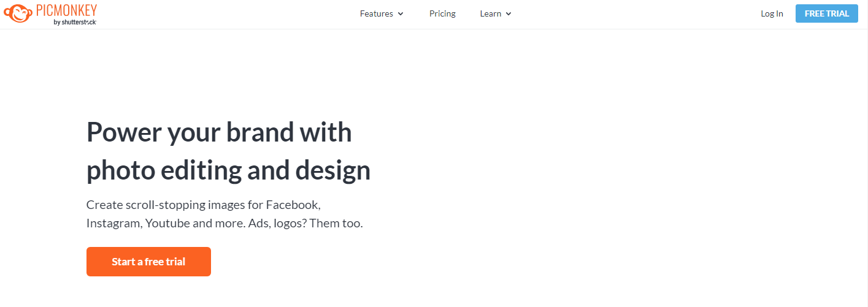
Task: Click the Log In link
Action: (772, 13)
